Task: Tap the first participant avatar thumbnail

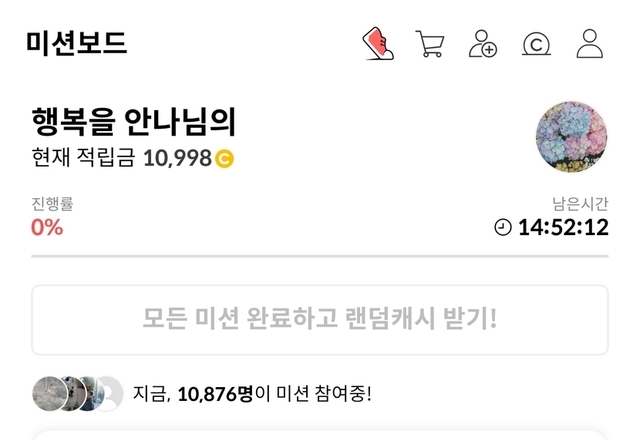Action: [50, 393]
